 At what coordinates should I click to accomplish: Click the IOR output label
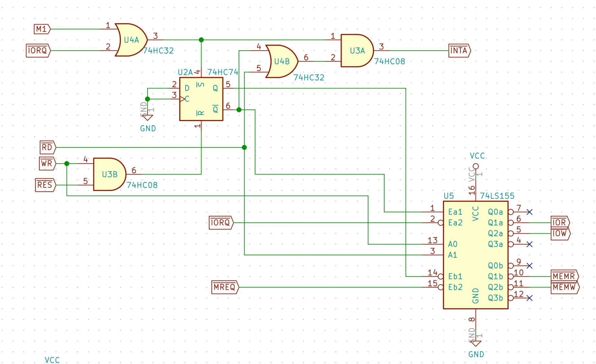click(560, 223)
